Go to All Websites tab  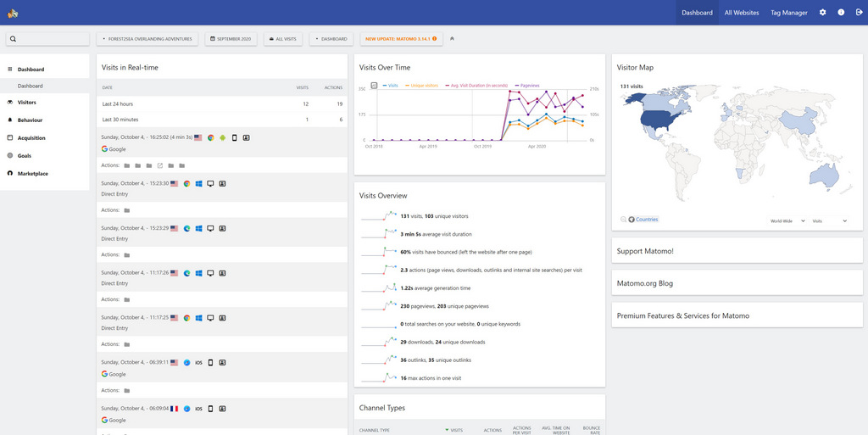tap(742, 13)
